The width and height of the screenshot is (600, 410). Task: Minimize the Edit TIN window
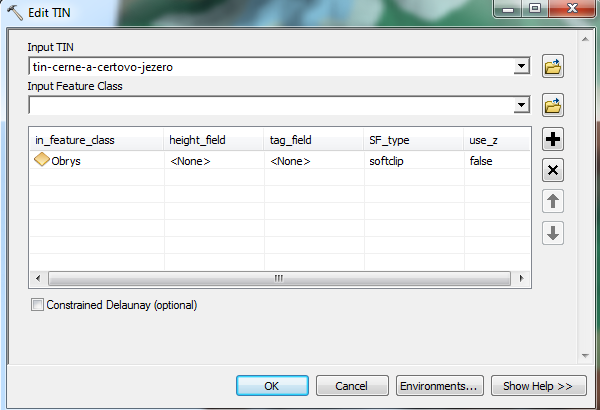508,8
